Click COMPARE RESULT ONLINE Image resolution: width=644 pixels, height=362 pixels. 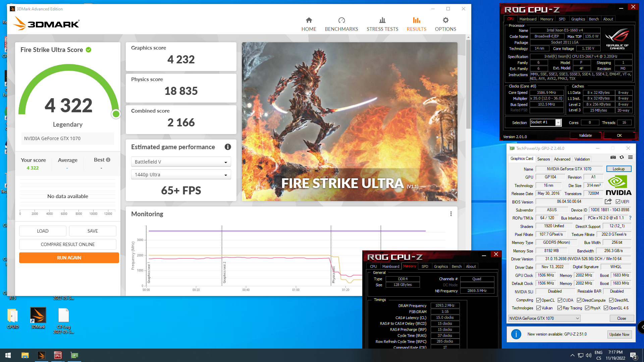68,244
